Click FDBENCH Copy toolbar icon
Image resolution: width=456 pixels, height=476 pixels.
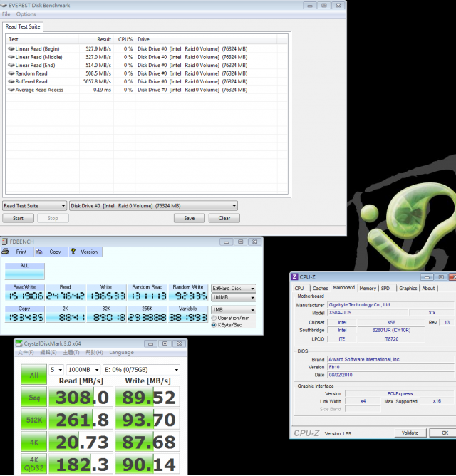(x=39, y=252)
